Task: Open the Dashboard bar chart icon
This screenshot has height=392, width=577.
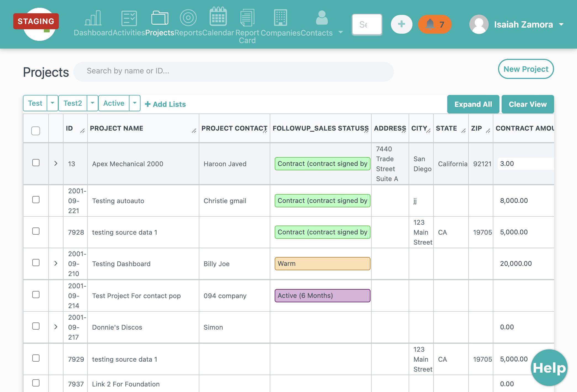Action: (93, 18)
